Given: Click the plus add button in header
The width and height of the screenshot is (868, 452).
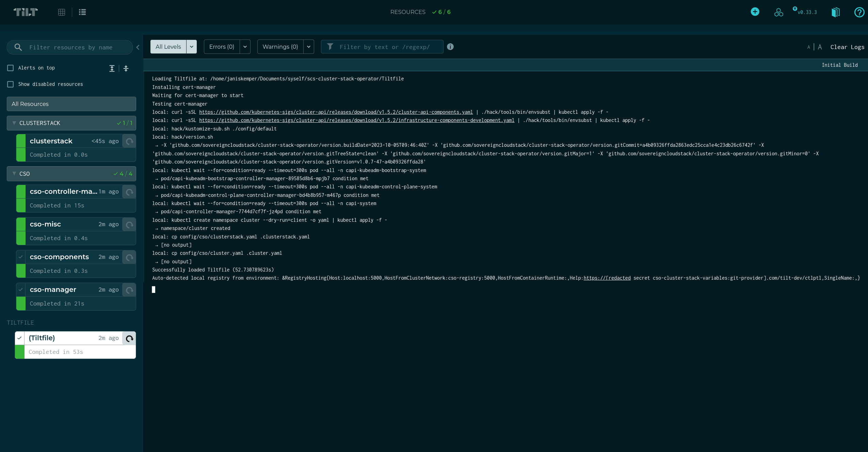Looking at the screenshot, I should pos(755,12).
